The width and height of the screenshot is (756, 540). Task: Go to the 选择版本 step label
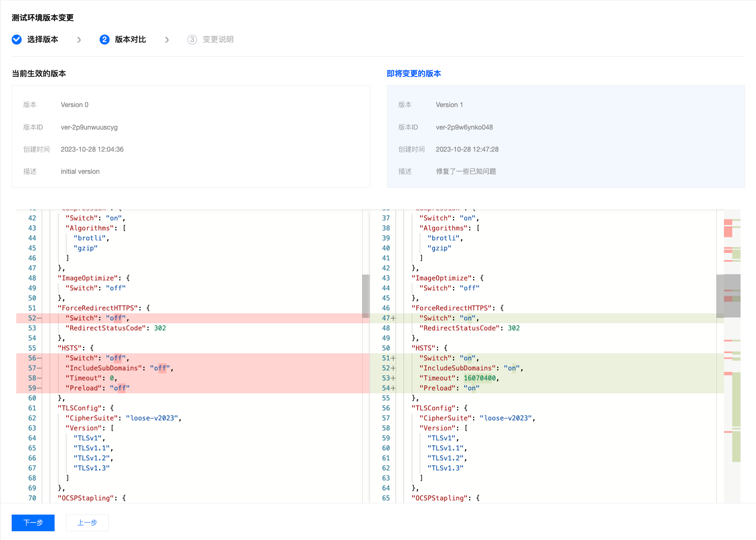pyautogui.click(x=43, y=40)
